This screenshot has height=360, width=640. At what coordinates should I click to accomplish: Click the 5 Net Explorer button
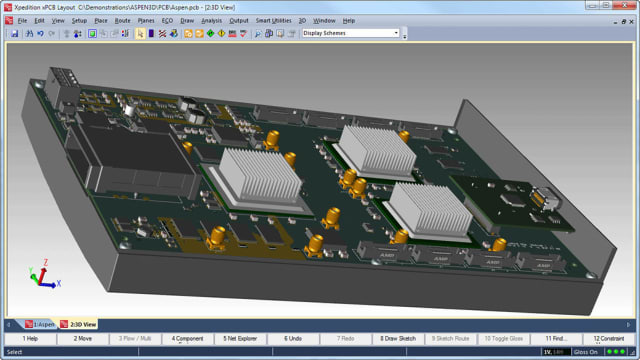point(240,338)
